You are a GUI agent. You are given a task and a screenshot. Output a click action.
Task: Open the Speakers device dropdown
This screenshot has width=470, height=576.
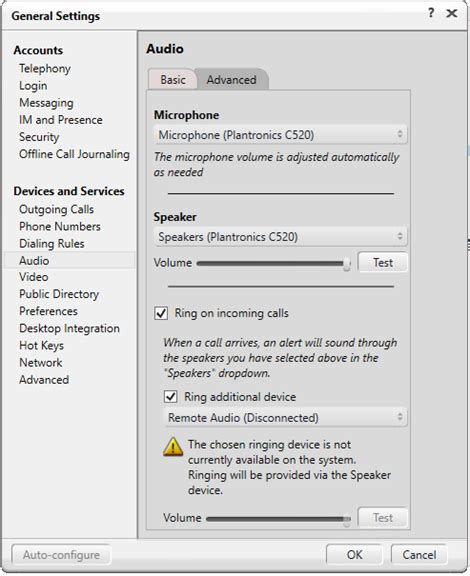coord(280,237)
